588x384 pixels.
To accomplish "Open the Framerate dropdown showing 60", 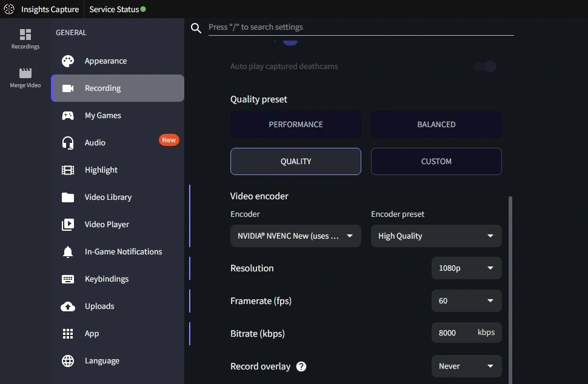I will (x=466, y=300).
